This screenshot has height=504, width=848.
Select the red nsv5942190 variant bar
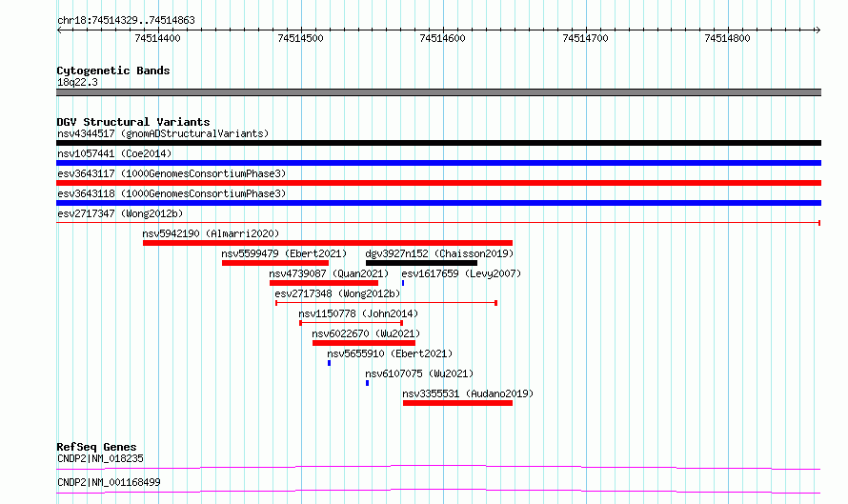328,243
